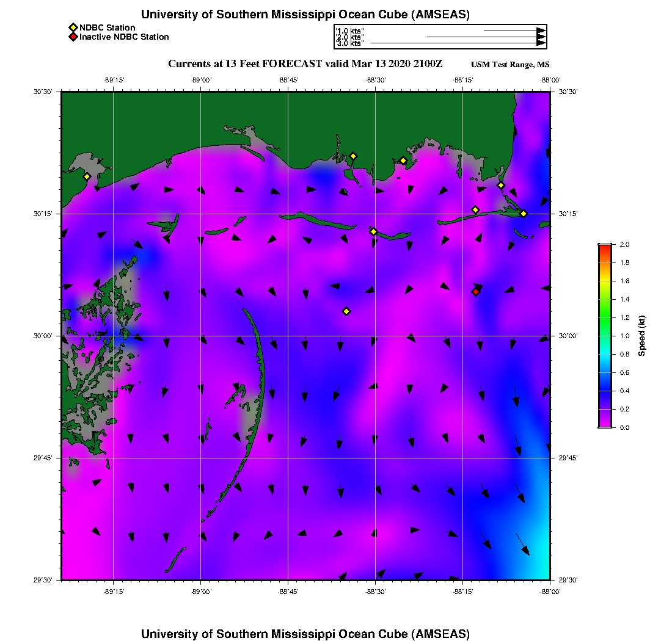Click the top Ocean Cube (AMSEAS) title
672x641 pixels.
pyautogui.click(x=305, y=15)
